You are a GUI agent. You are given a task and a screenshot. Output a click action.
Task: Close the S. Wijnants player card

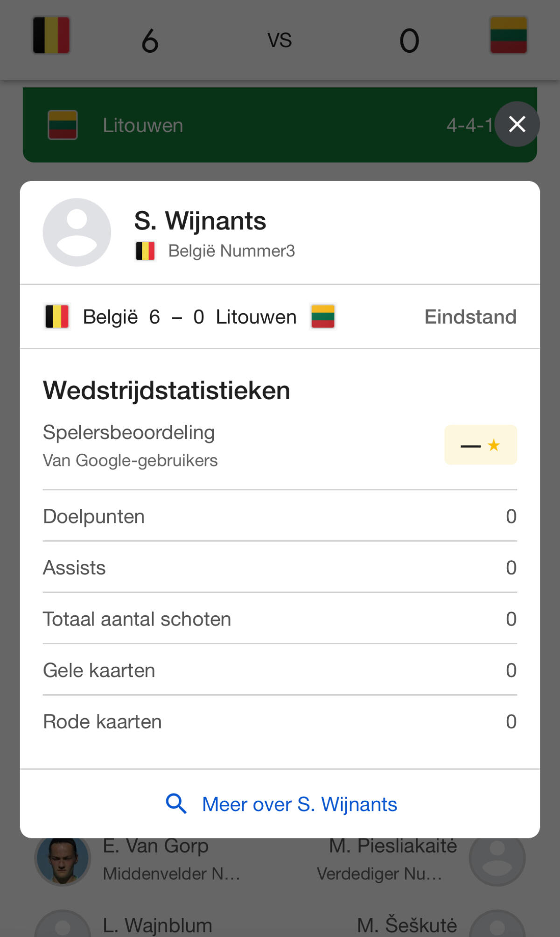(x=517, y=124)
